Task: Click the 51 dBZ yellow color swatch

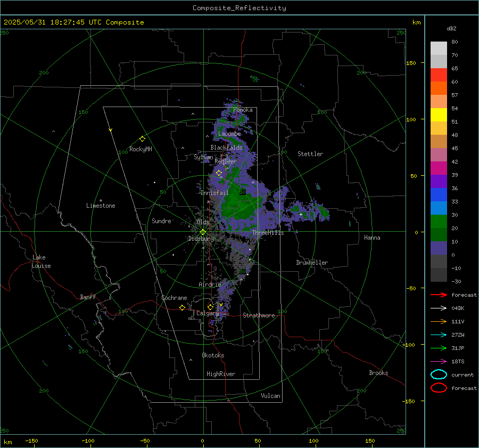Action: (x=439, y=115)
